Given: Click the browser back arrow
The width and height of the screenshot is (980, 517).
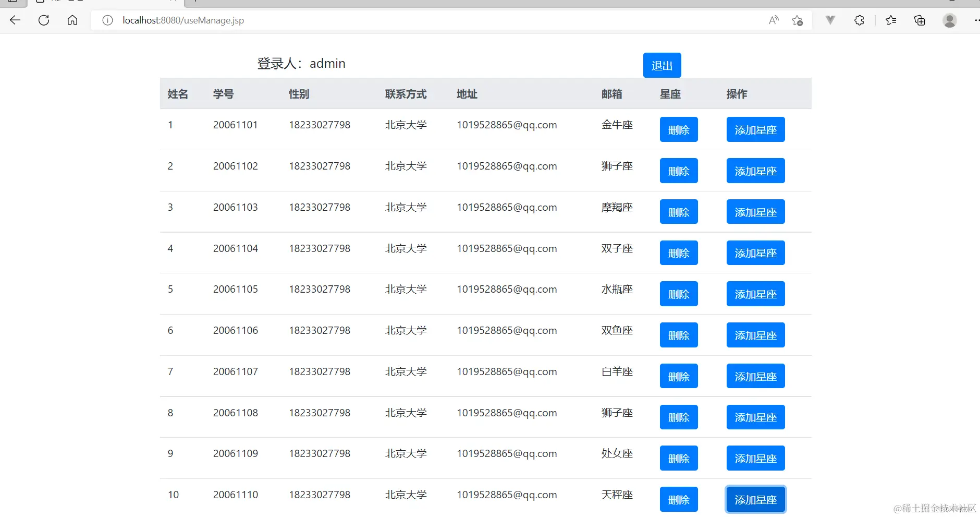Looking at the screenshot, I should point(15,20).
